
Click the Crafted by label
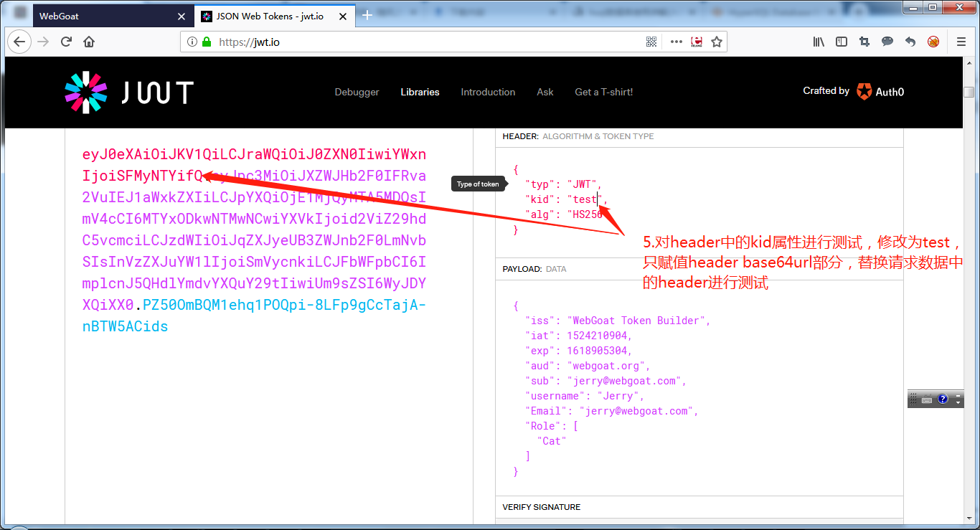click(x=826, y=90)
